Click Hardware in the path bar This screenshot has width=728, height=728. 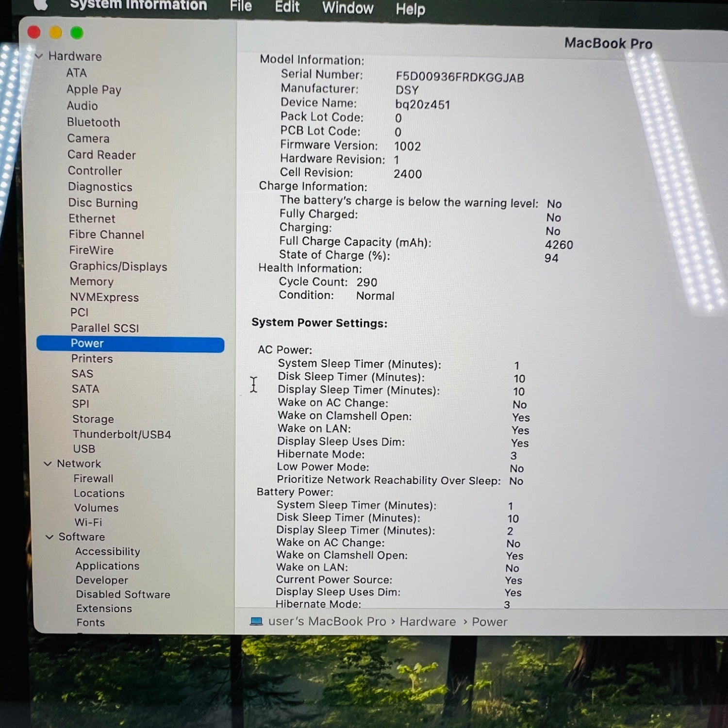tap(428, 622)
